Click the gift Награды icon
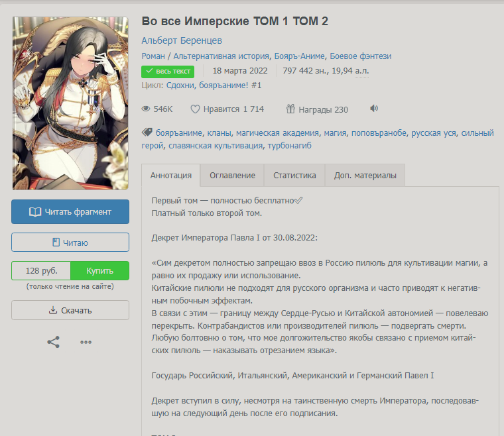The width and height of the screenshot is (504, 436). coord(290,109)
